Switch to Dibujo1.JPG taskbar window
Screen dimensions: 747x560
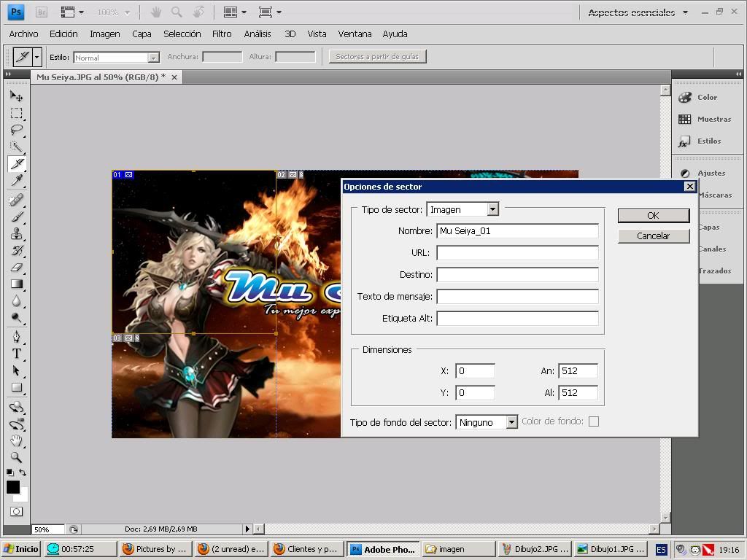612,549
